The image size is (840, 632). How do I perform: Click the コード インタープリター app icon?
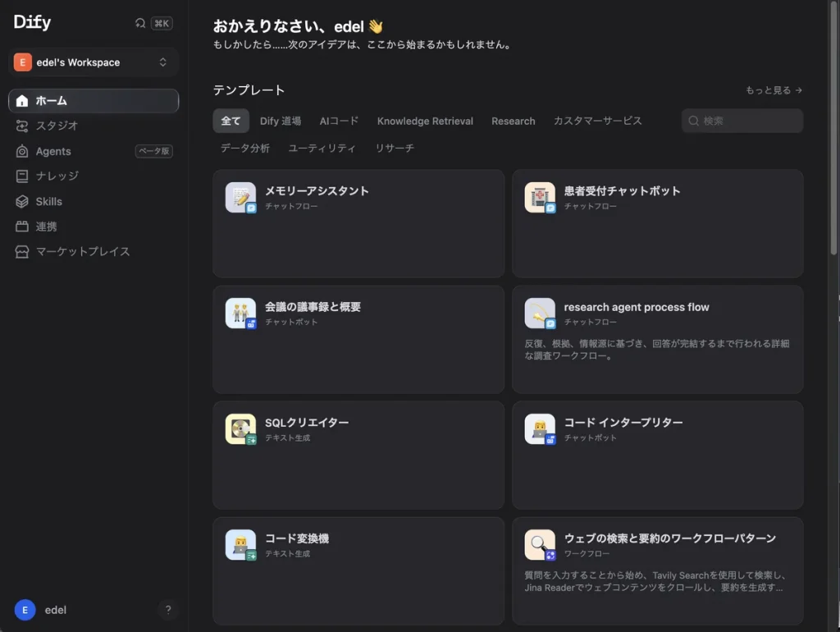point(540,428)
